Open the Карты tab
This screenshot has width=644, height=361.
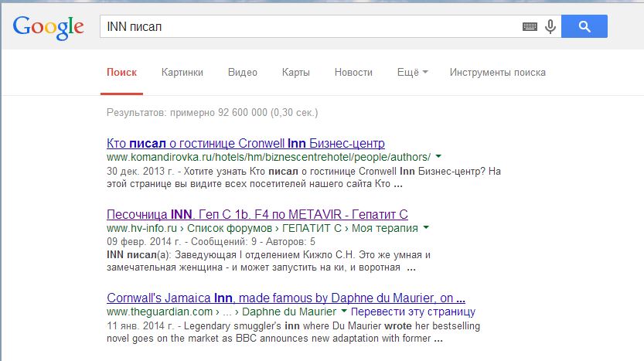pos(295,73)
